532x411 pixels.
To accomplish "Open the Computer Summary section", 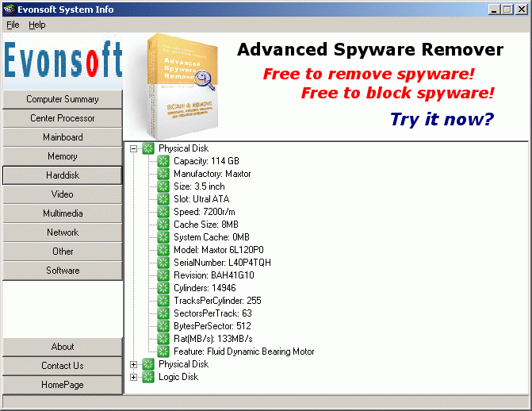I will (63, 99).
